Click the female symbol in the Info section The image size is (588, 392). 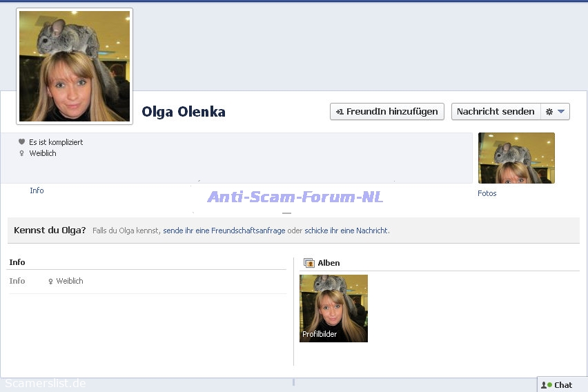pyautogui.click(x=50, y=282)
